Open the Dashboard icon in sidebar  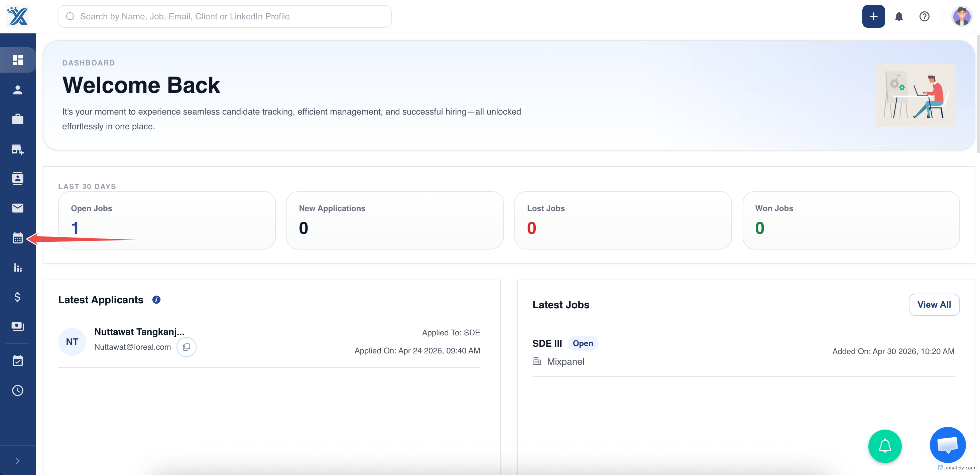click(x=17, y=60)
